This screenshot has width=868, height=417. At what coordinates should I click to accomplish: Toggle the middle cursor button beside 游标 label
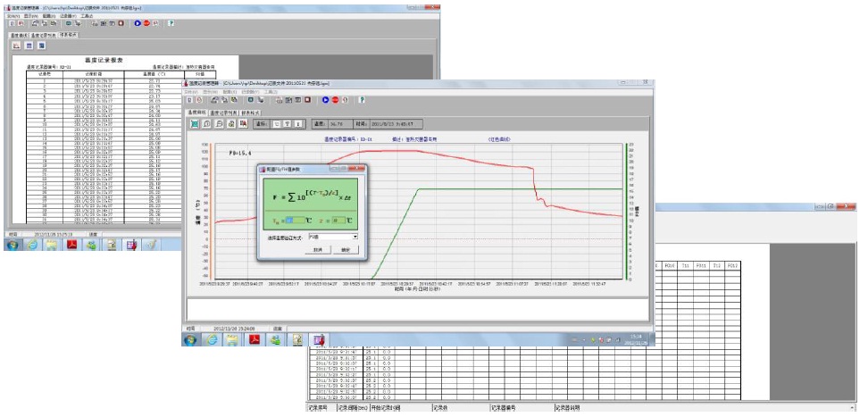(x=287, y=125)
